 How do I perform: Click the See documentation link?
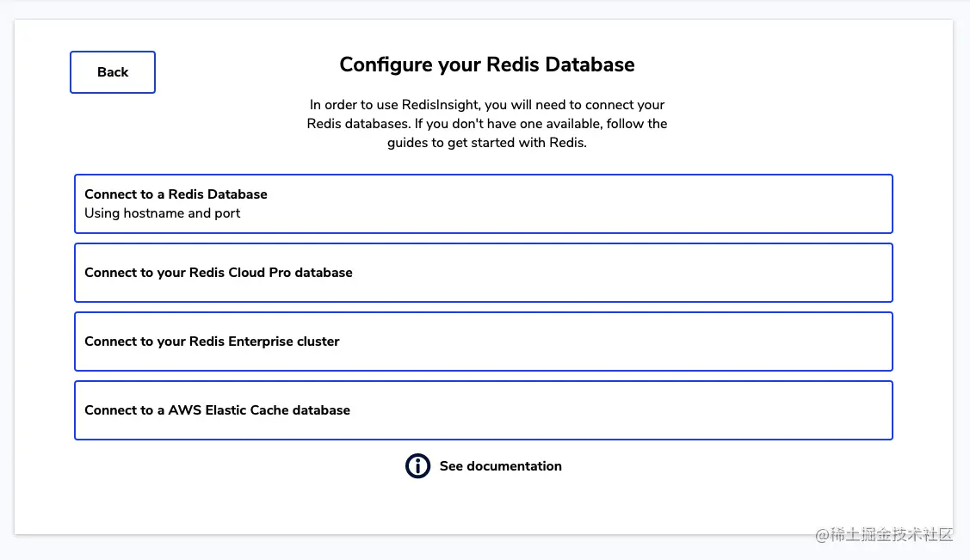pyautogui.click(x=500, y=466)
